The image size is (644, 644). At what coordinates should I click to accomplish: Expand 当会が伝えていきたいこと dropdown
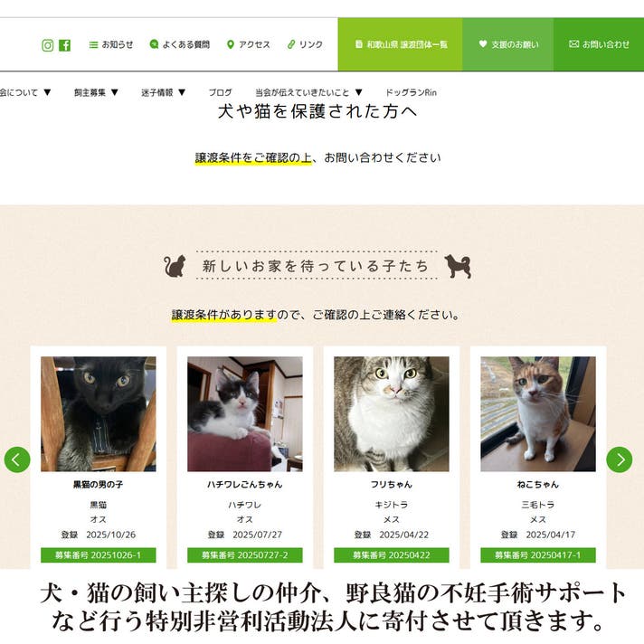[x=308, y=92]
